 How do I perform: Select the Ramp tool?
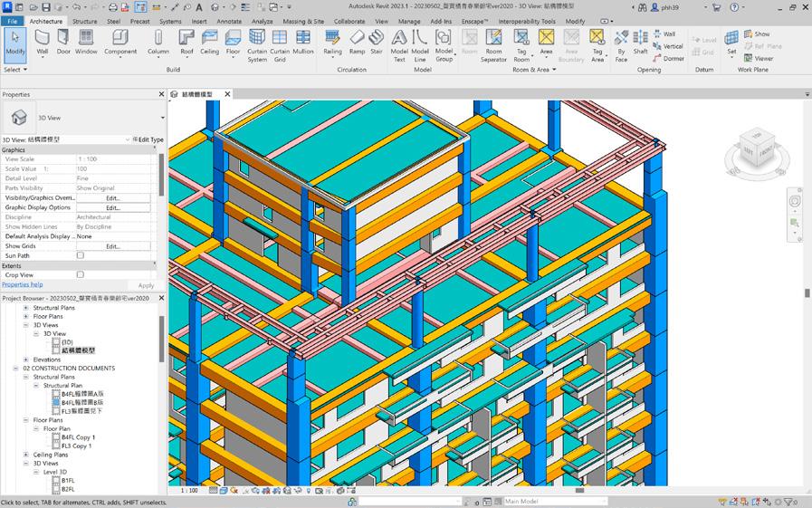coord(357,43)
